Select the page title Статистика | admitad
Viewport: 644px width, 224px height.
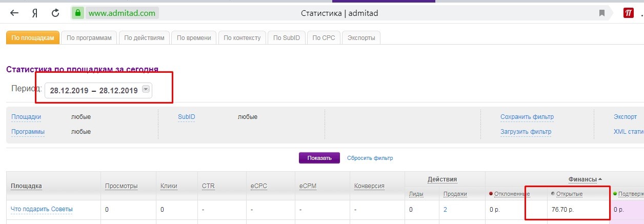(339, 13)
